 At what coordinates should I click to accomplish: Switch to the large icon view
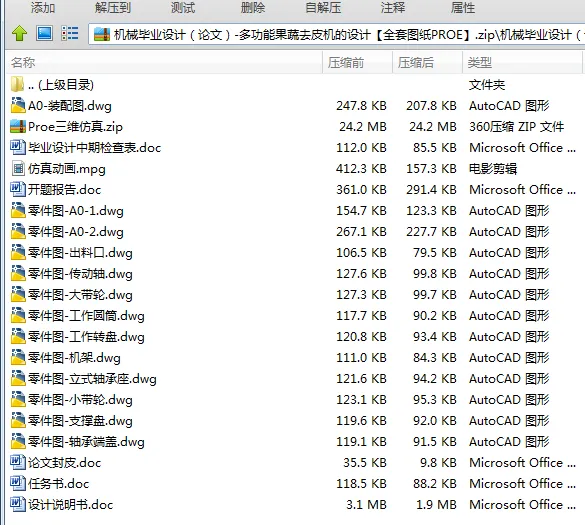[44, 33]
